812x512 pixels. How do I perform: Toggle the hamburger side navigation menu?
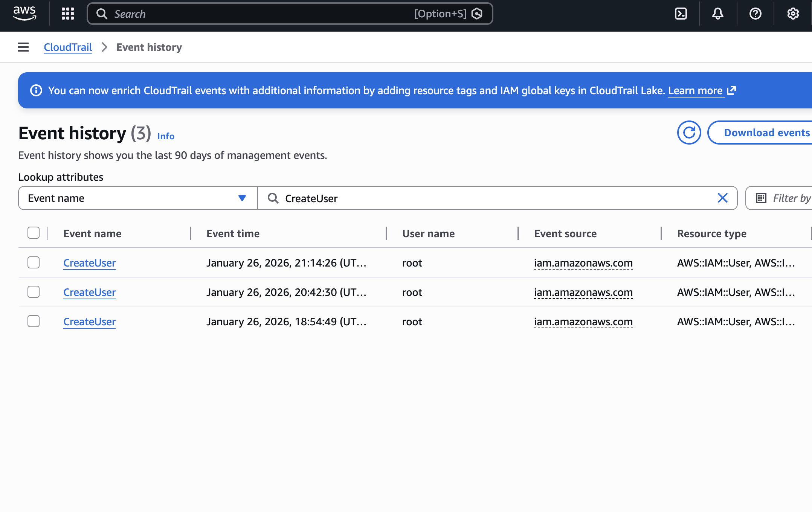click(x=23, y=47)
